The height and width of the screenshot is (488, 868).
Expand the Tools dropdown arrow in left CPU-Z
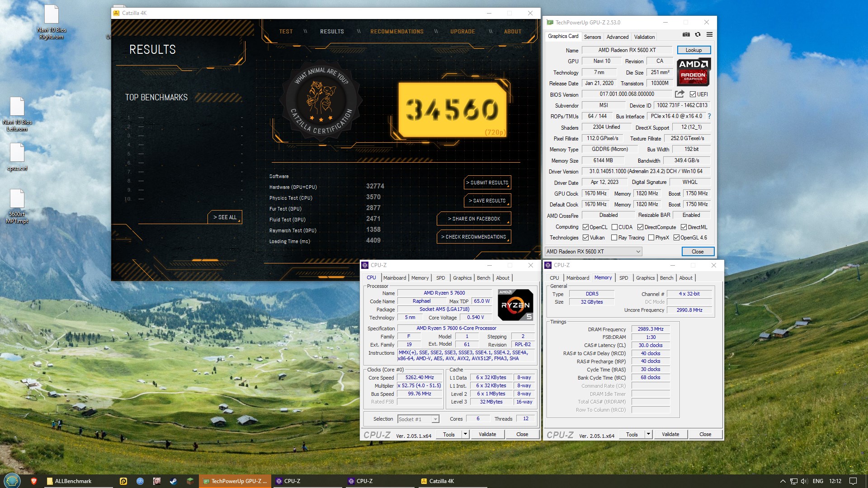[465, 434]
